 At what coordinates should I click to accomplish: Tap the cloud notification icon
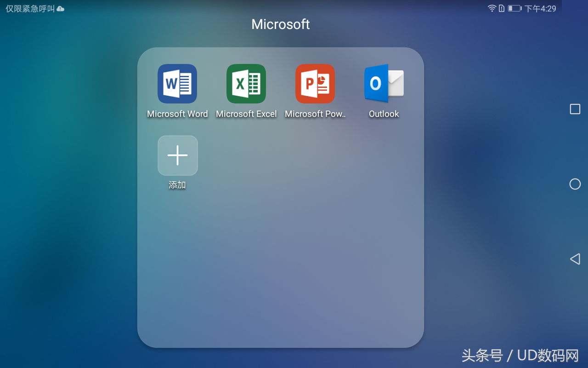pyautogui.click(x=60, y=9)
